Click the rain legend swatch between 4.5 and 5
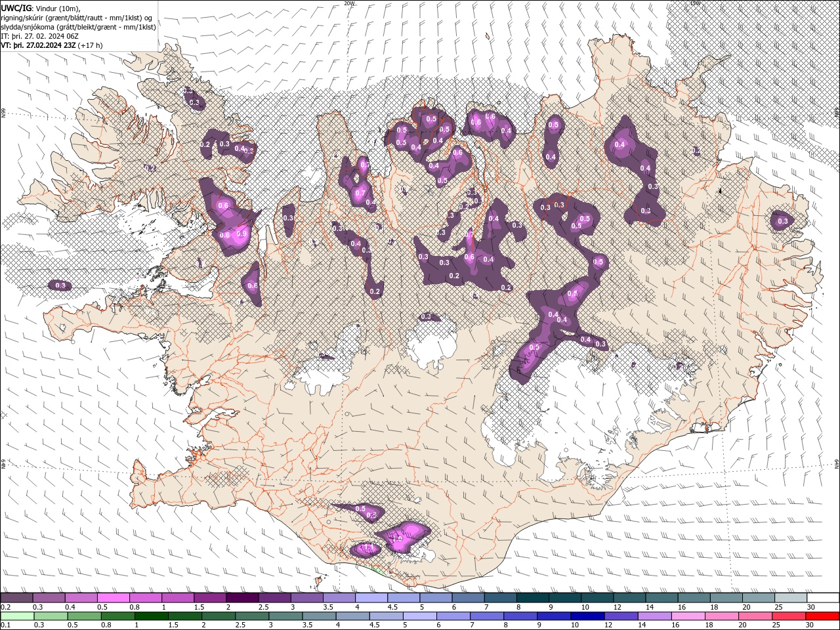Image resolution: width=840 pixels, height=630 pixels. point(386,616)
